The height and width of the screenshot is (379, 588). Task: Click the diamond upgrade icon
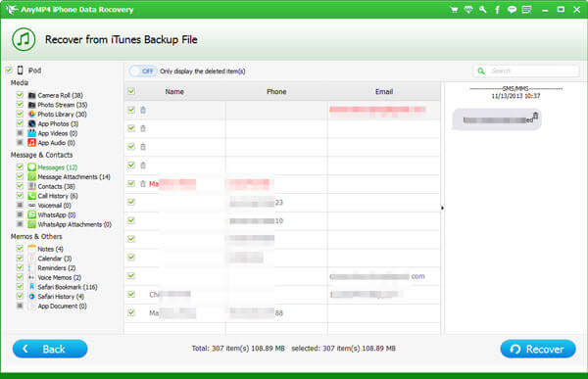pos(468,10)
